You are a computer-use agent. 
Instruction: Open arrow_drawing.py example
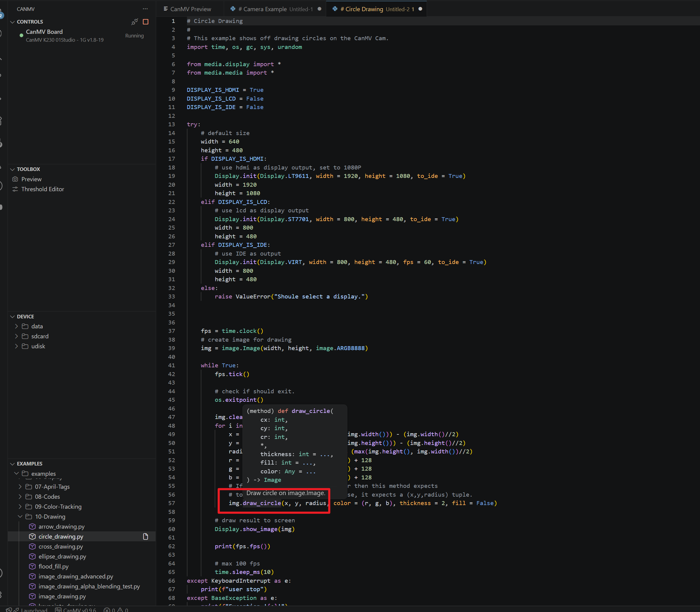(62, 527)
